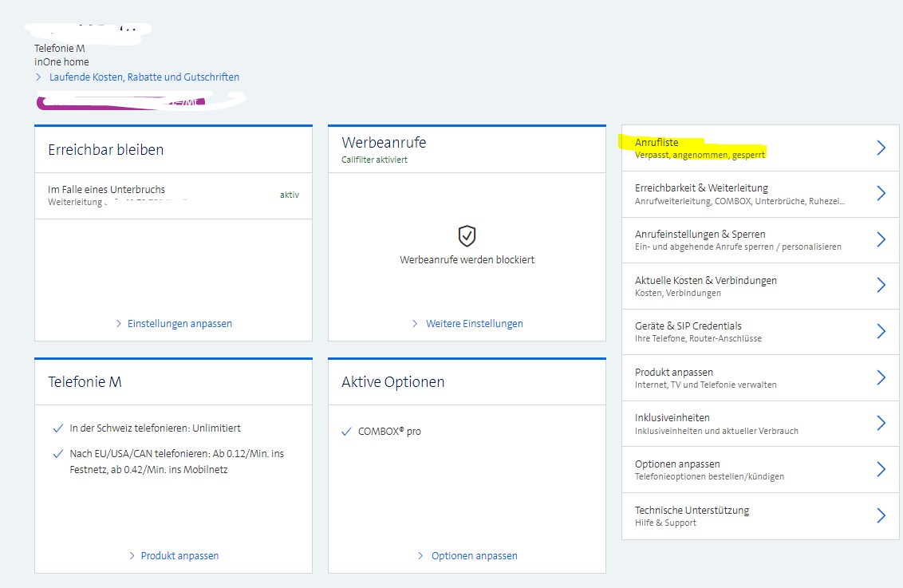The height and width of the screenshot is (588, 903).
Task: Click the checkmark next to COMBOX pro
Action: point(346,432)
